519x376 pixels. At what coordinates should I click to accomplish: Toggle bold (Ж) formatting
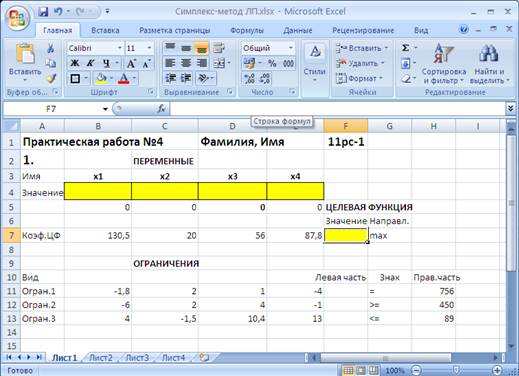click(75, 63)
